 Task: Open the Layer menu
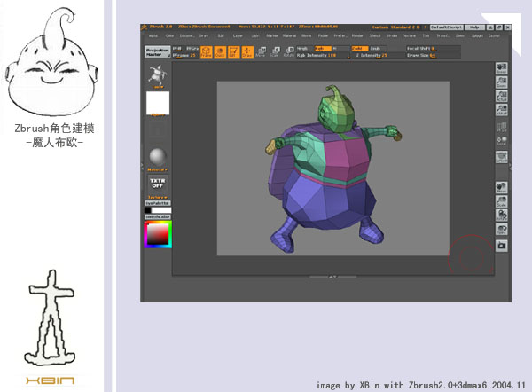(x=238, y=36)
